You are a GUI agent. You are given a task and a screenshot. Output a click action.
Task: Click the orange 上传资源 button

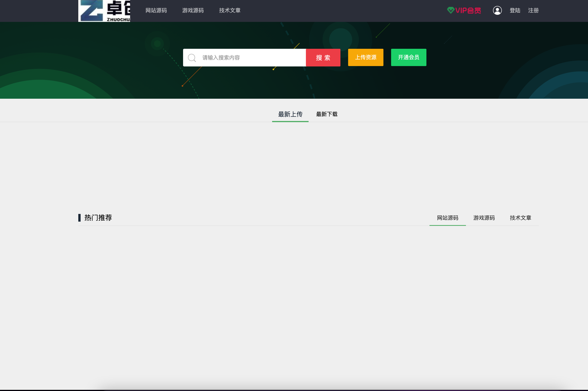coord(366,57)
